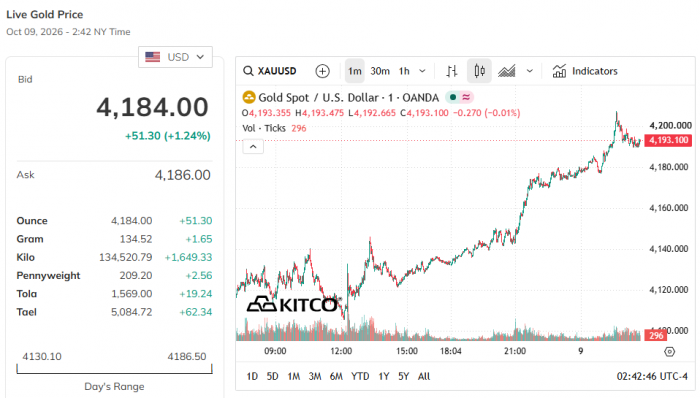The width and height of the screenshot is (700, 398).
Task: Click the XAUUSD symbol search magnifier icon
Action: coord(248,71)
